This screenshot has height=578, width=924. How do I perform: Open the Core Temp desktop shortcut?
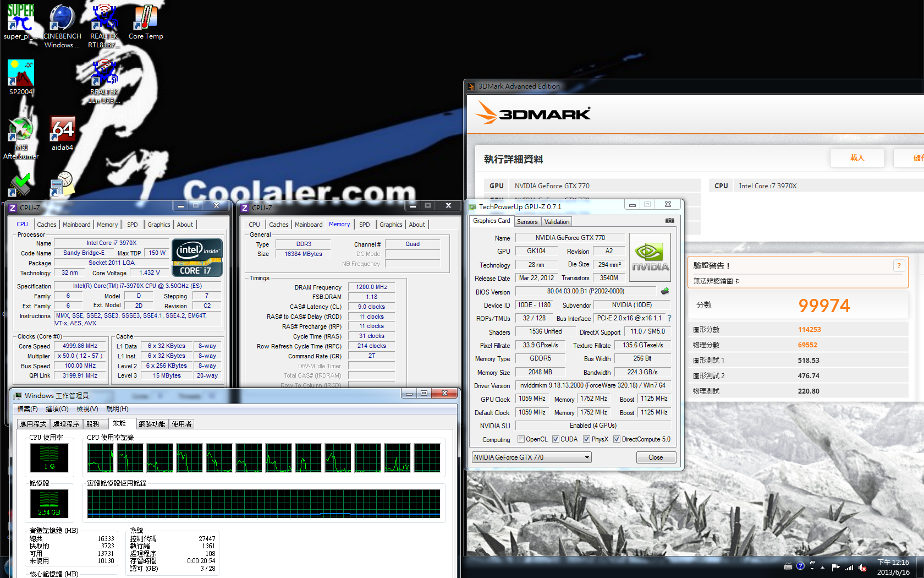pos(146,22)
